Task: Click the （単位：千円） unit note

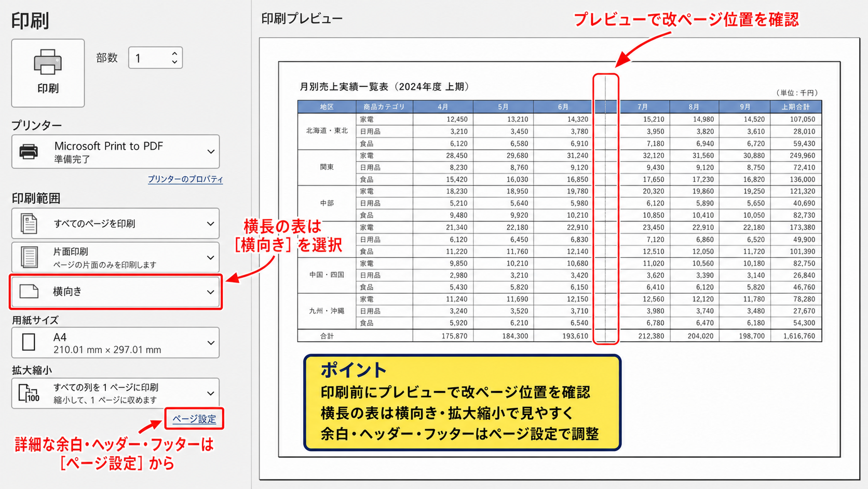Action: point(797,93)
